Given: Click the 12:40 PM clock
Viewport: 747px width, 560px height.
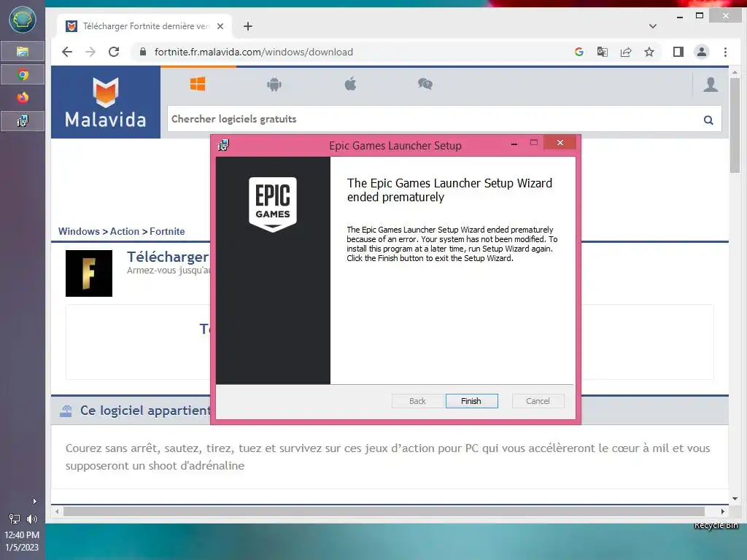Looking at the screenshot, I should [22, 534].
